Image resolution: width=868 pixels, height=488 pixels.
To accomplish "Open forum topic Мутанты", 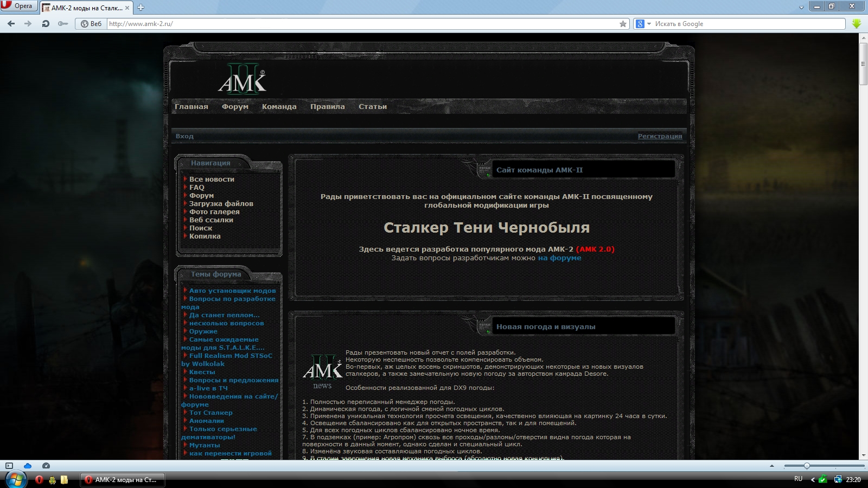I will (205, 445).
